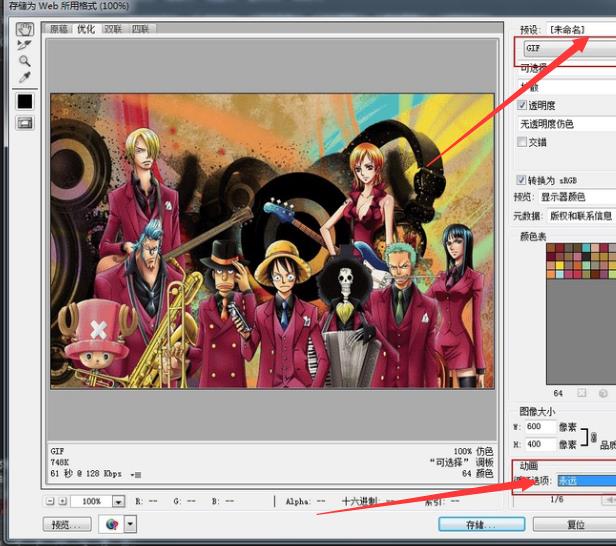The width and height of the screenshot is (616, 546).
Task: Enable the 交错 checkbox
Action: pyautogui.click(x=522, y=142)
